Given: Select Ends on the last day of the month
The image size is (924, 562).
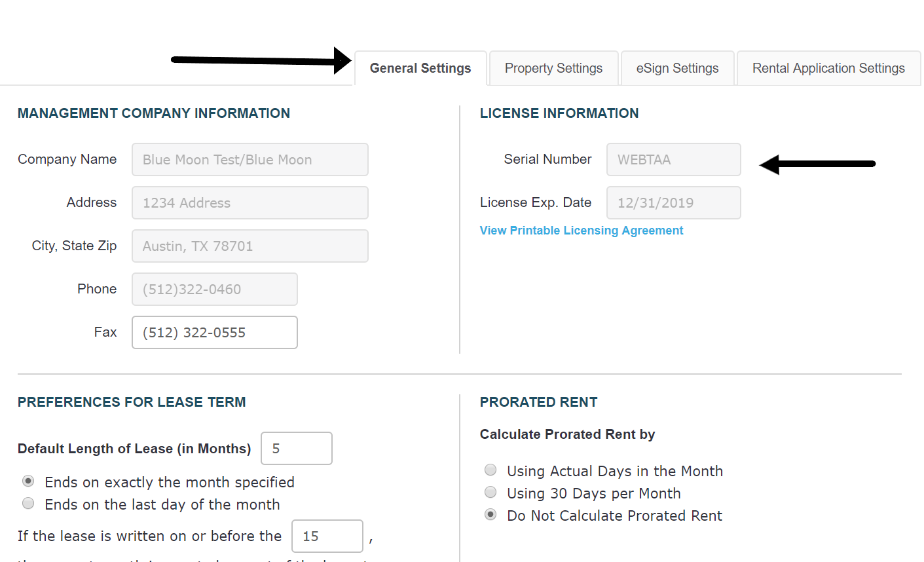Looking at the screenshot, I should tap(28, 504).
